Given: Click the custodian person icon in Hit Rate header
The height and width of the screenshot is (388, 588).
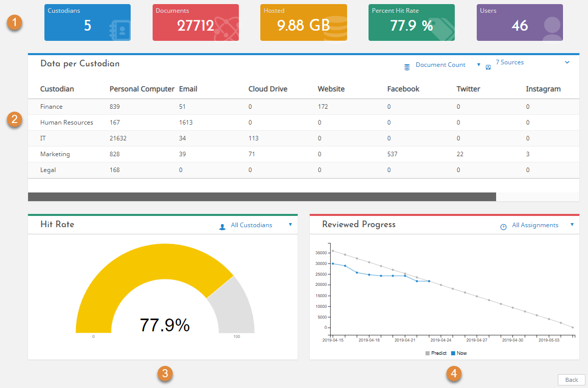Looking at the screenshot, I should click(222, 225).
